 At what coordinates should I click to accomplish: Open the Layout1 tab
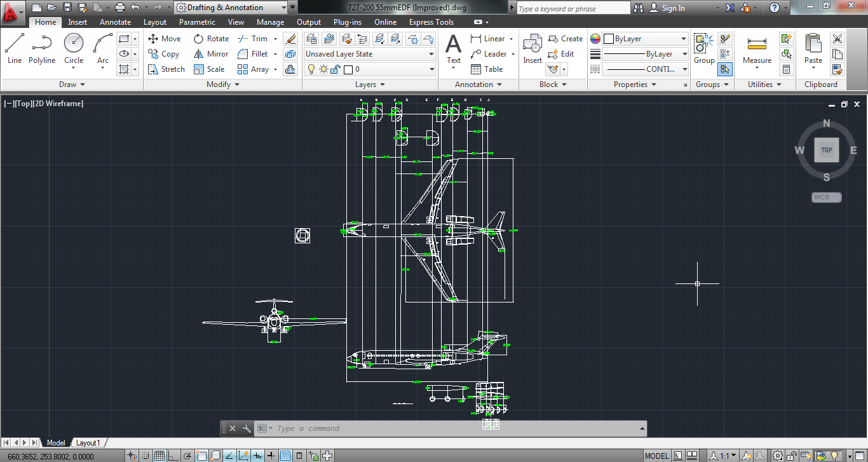coord(88,443)
